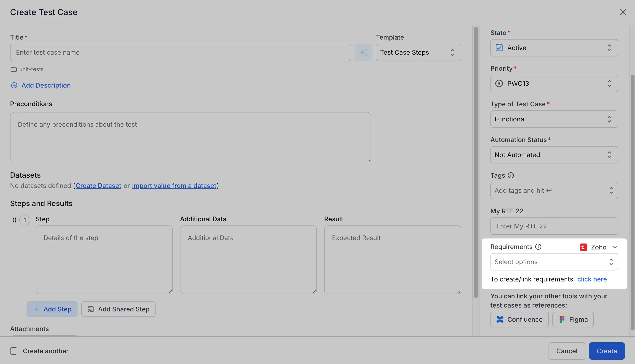Click the Expected Result resize handle
Viewport: 635px width, 364px height.
[458, 292]
